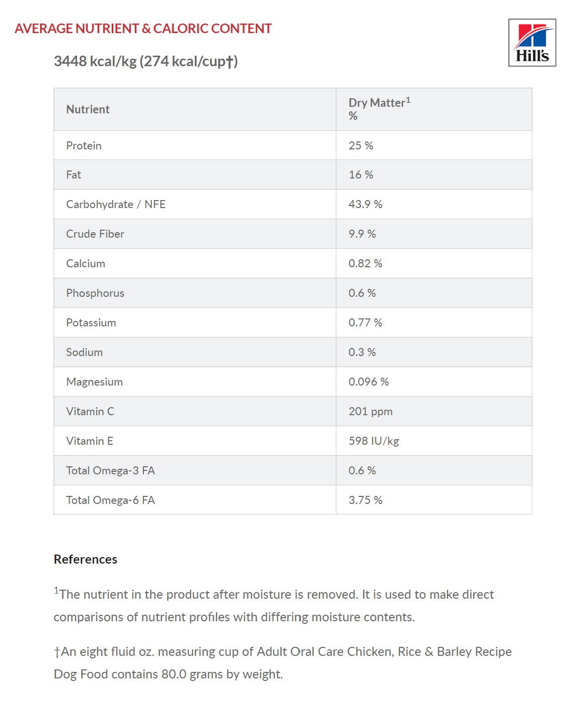The image size is (588, 704).
Task: Click the Total Omega-3 FA label
Action: 110,470
